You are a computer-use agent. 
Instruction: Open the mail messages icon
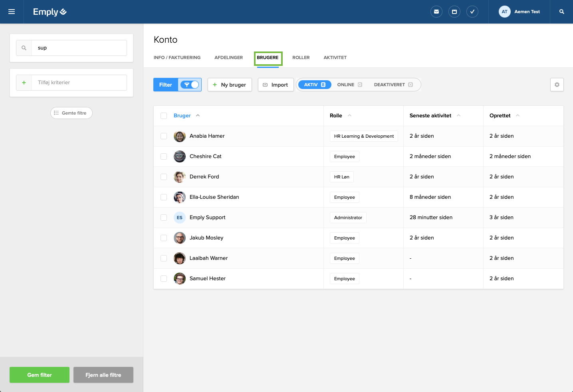[x=436, y=12]
